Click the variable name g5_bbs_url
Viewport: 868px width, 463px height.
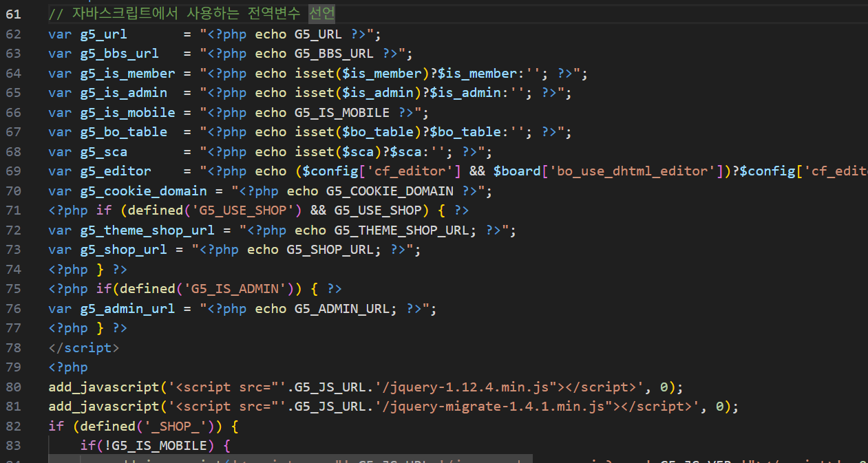coord(119,53)
